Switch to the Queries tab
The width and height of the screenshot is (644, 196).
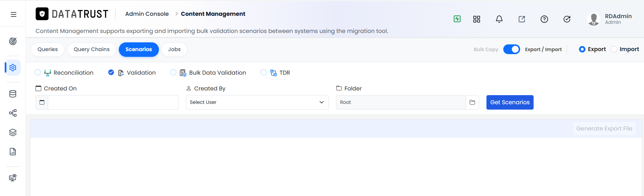(47, 49)
